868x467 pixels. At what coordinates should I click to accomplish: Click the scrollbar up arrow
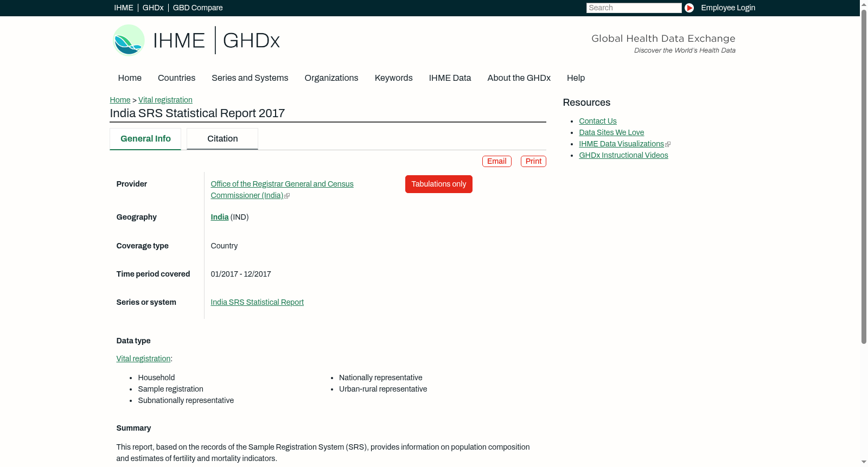(x=864, y=4)
